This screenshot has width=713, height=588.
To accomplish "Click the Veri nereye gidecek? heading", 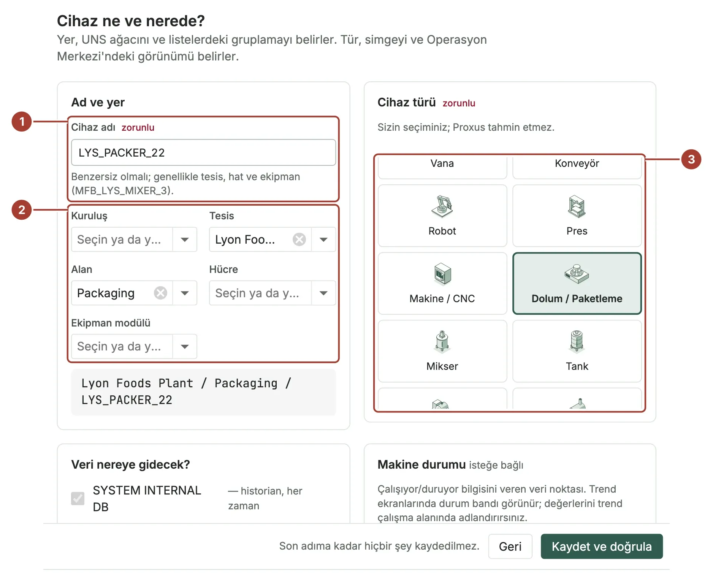I will 130,464.
